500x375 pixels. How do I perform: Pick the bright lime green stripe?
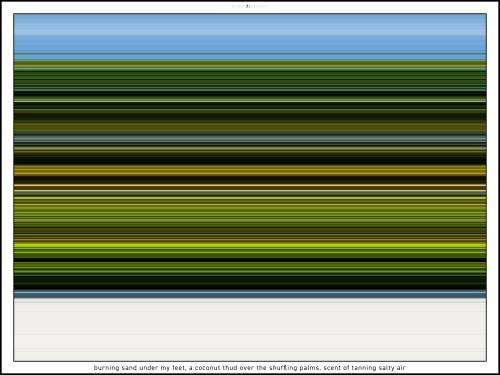click(x=250, y=245)
